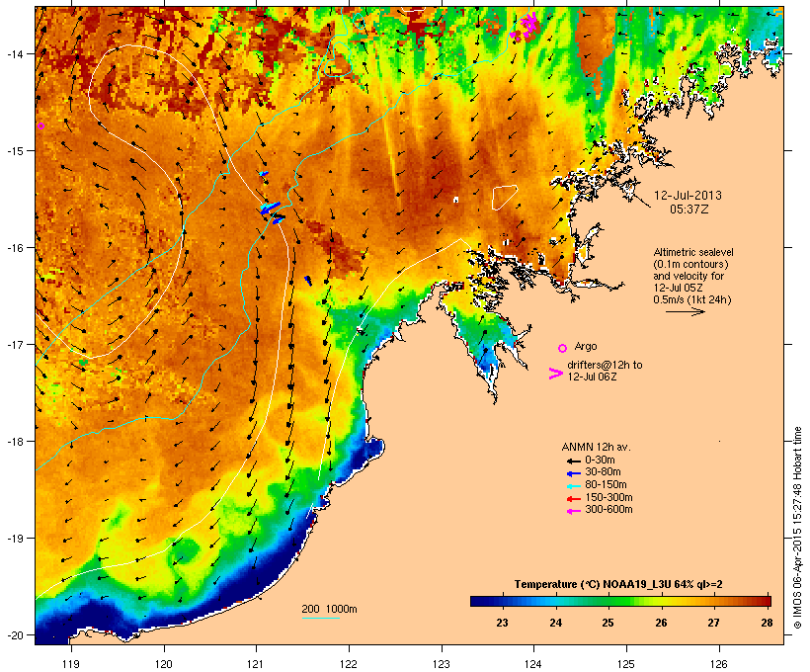Click the 150-300m depth label
This screenshot has height=672, width=810.
tap(608, 497)
